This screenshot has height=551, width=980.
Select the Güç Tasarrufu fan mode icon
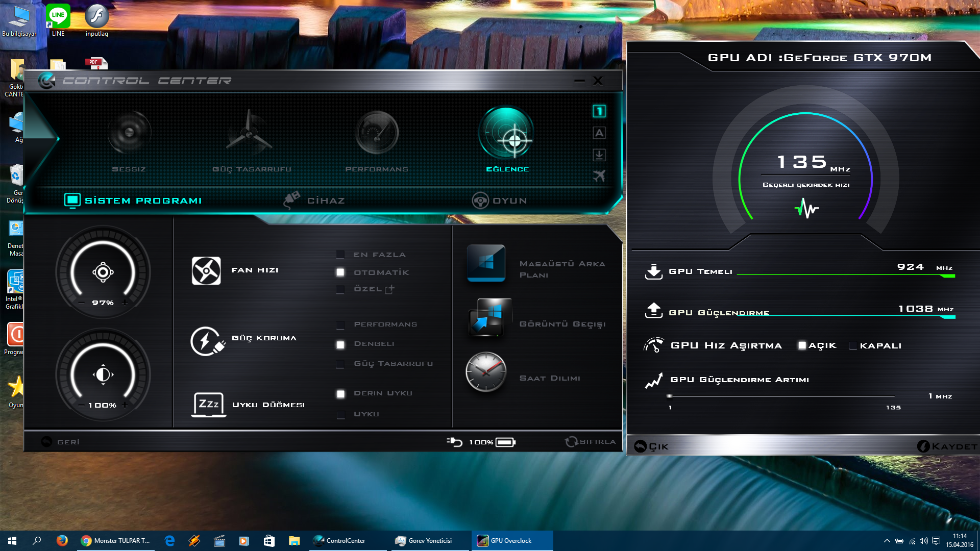(x=249, y=133)
